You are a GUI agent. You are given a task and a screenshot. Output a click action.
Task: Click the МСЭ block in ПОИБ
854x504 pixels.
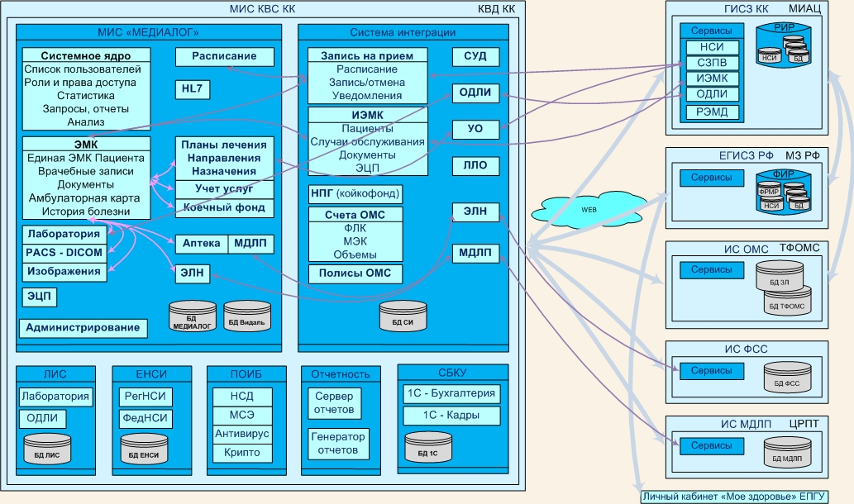point(242,416)
